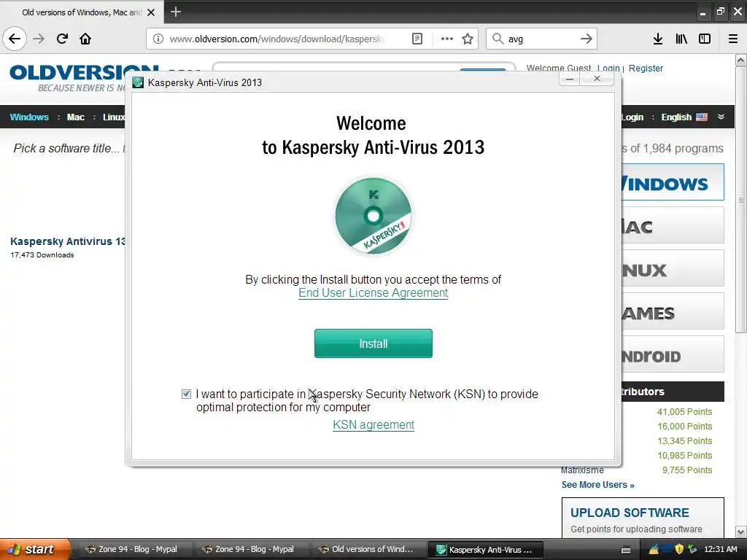Click the vertical scrollbar thumb of the page
The image size is (747, 560).
741,200
